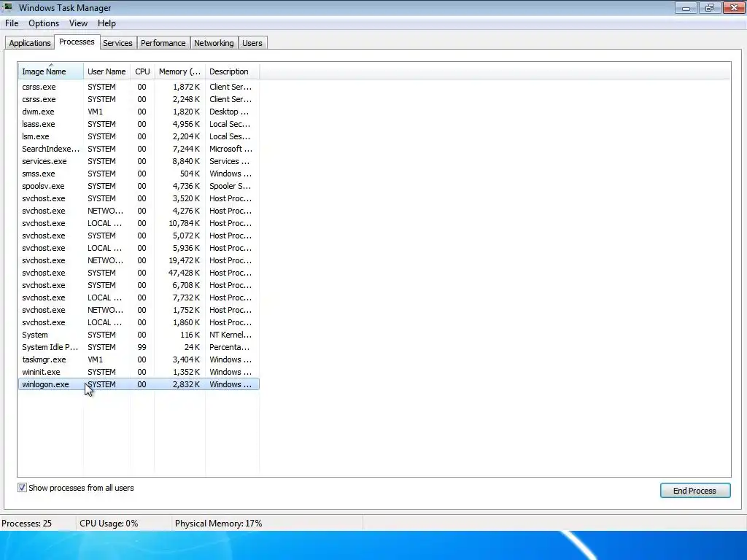
Task: Toggle Show processes from all users checkbox
Action: tap(22, 488)
